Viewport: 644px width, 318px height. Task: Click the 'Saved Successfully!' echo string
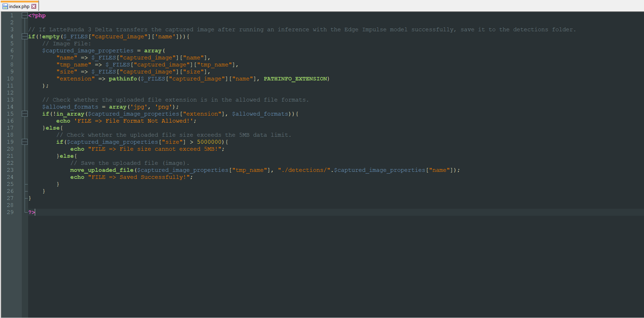(x=140, y=177)
